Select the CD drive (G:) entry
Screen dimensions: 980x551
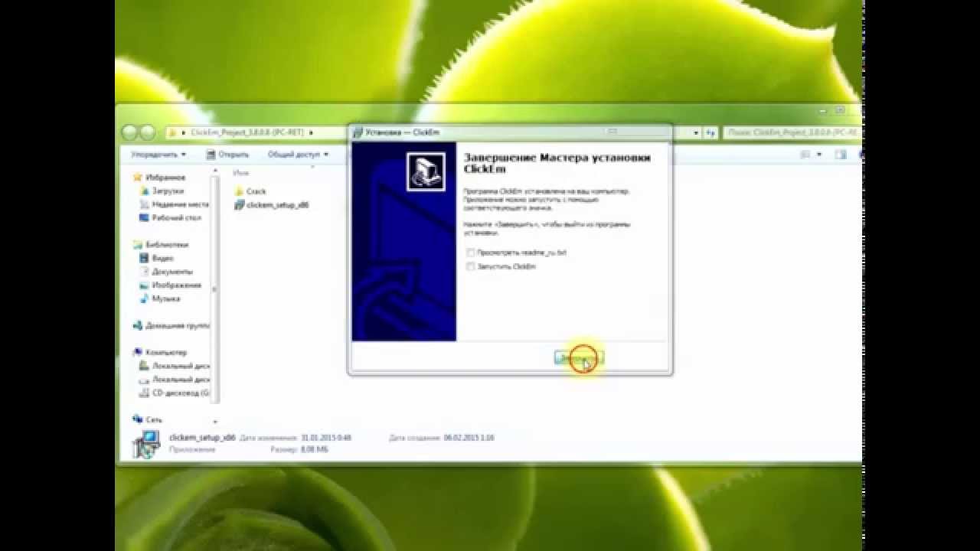tap(175, 393)
